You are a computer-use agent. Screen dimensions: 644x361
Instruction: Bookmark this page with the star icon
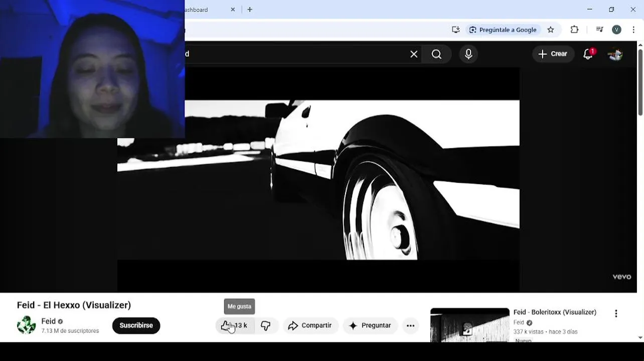click(551, 30)
